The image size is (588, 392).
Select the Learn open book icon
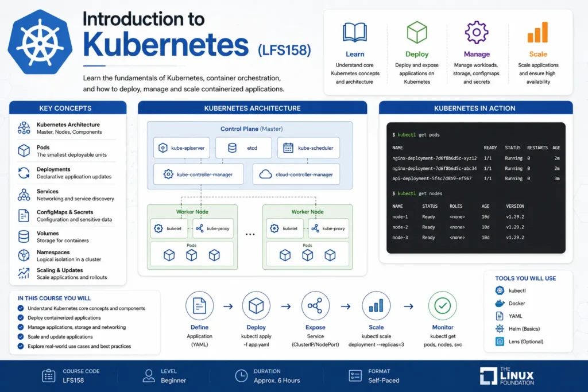coord(355,32)
